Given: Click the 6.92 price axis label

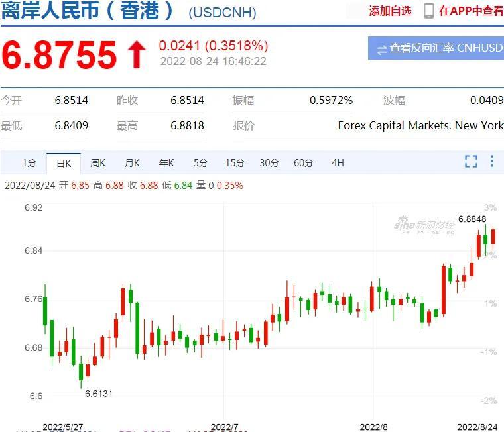Looking at the screenshot, I should click(33, 208).
